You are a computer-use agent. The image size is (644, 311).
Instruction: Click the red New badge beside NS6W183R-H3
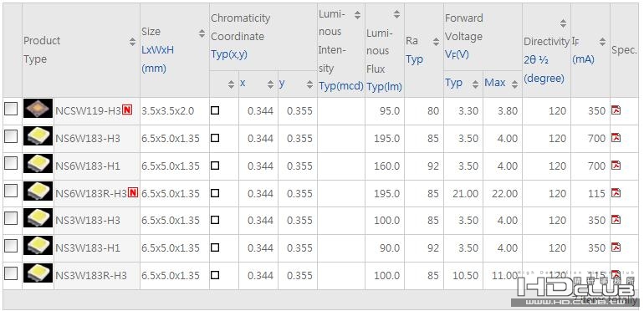pos(133,192)
